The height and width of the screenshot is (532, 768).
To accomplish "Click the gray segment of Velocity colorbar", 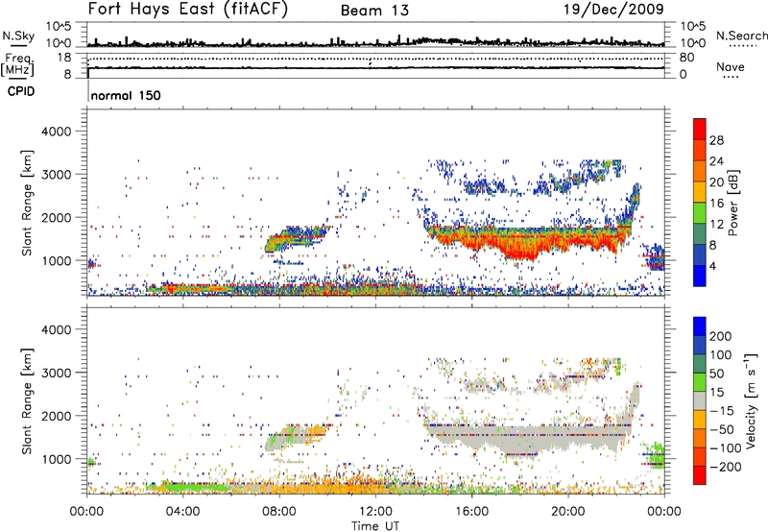I will tap(700, 400).
